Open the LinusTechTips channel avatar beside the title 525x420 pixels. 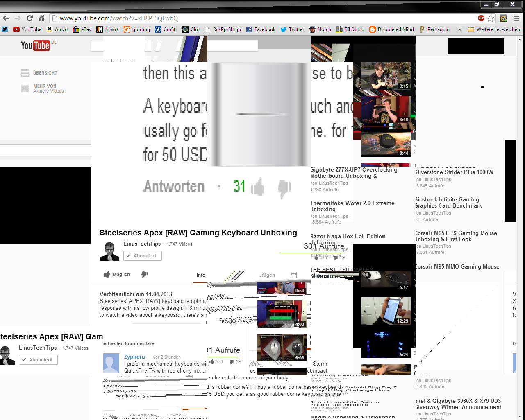[x=109, y=251]
